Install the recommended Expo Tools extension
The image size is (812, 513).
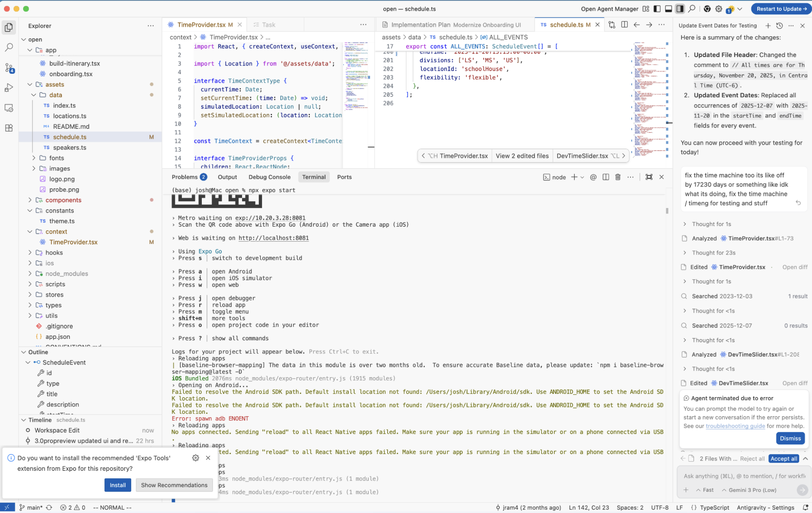click(x=118, y=485)
